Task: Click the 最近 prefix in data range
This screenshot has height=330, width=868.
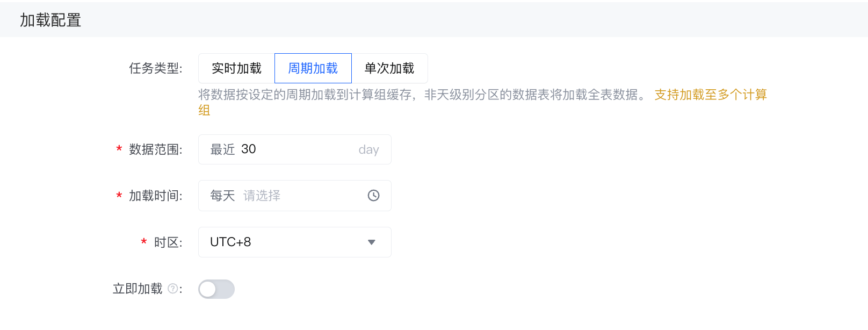Action: 222,149
